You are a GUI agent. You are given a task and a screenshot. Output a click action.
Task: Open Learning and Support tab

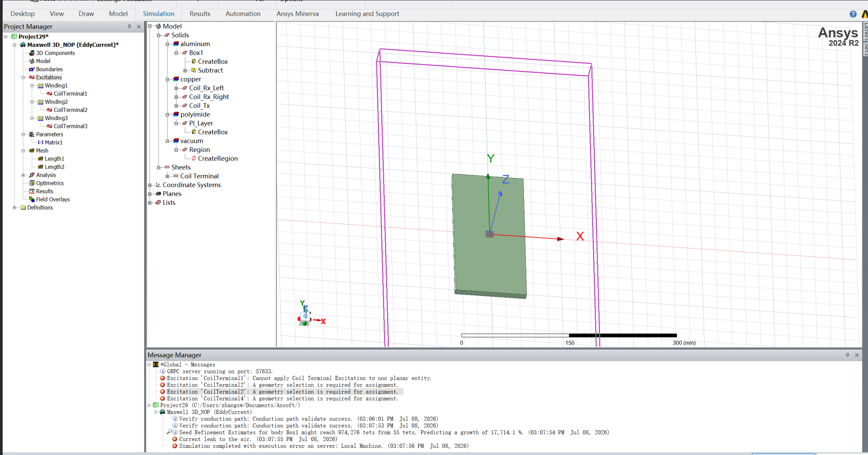pos(367,14)
